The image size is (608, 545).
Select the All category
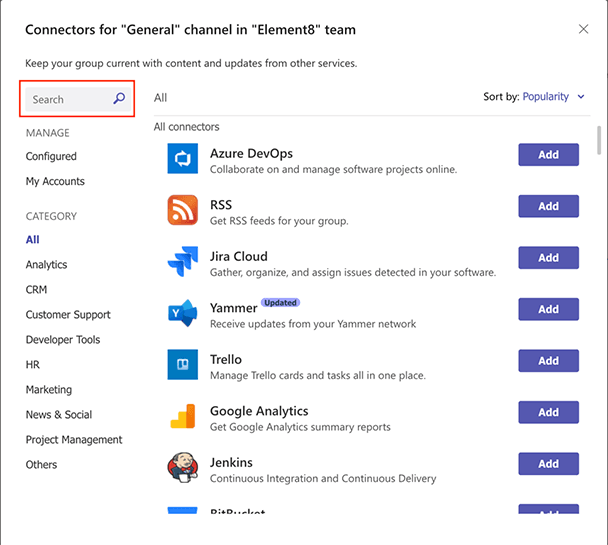pos(33,240)
